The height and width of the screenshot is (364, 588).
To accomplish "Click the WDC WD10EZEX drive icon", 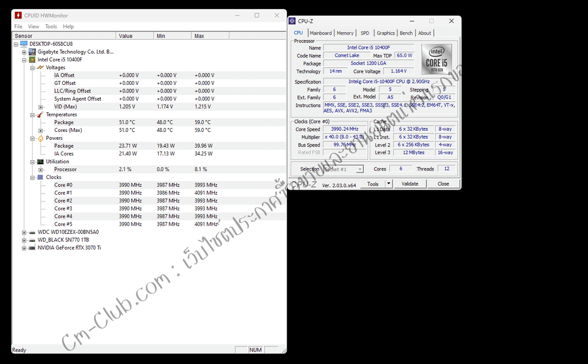I will 32,232.
